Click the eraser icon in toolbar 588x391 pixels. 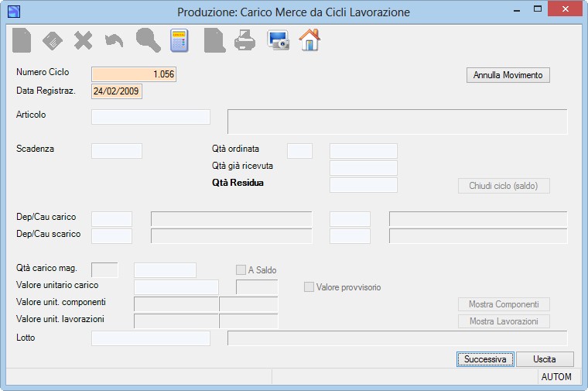[x=53, y=40]
